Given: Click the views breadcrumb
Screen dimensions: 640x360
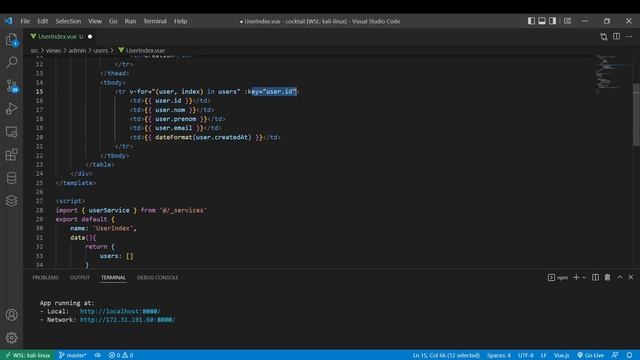Looking at the screenshot, I should [53, 51].
